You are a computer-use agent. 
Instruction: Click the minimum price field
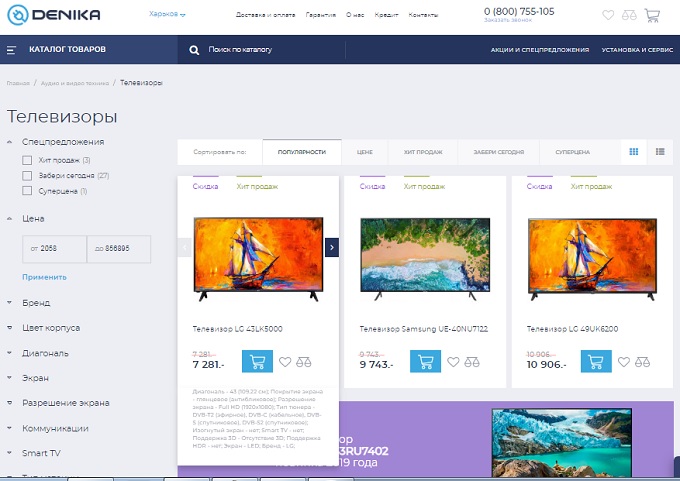(54, 249)
